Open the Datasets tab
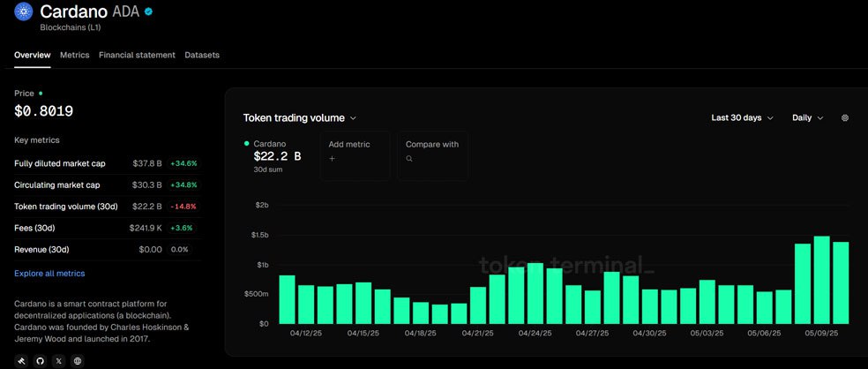Viewport: 868px width, 369px height. [x=202, y=55]
